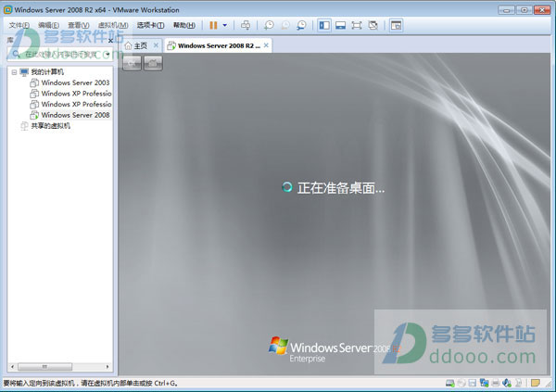Collapse the 我的计算机 tree node
The height and width of the screenshot is (392, 556).
[14, 72]
